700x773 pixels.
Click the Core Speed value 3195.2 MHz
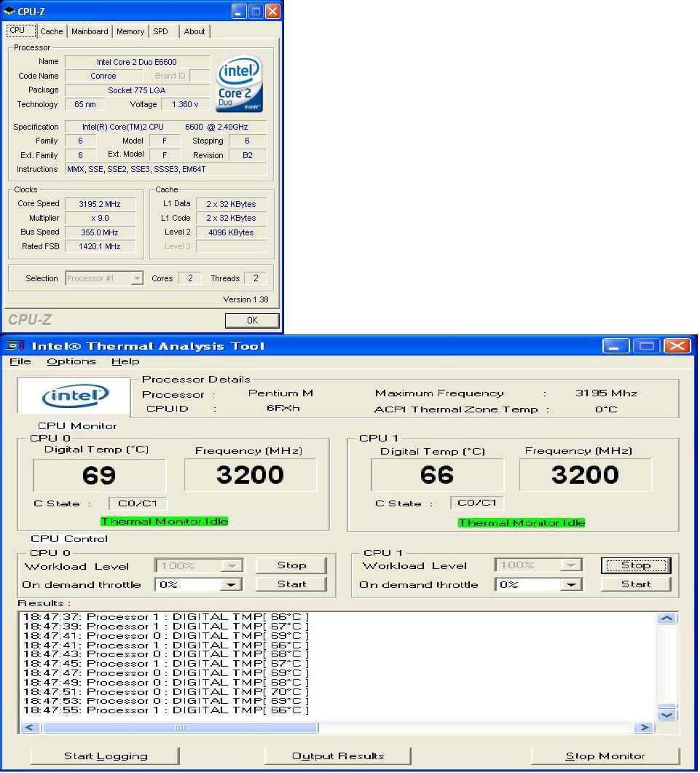coord(100,204)
